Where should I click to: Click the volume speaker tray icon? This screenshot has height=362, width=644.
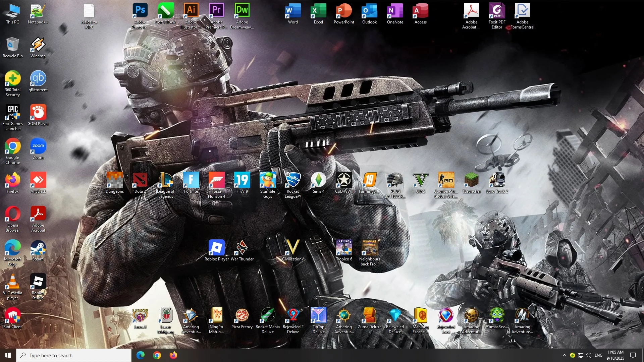coord(589,355)
